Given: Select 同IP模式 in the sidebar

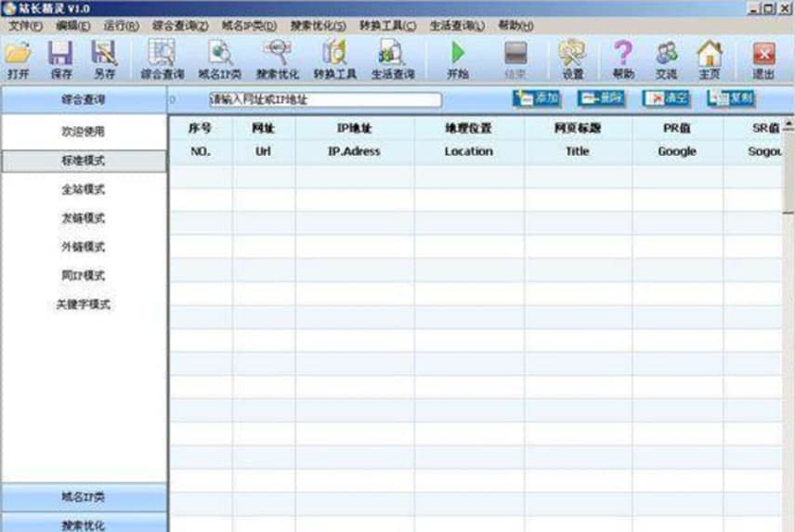Looking at the screenshot, I should point(84,276).
